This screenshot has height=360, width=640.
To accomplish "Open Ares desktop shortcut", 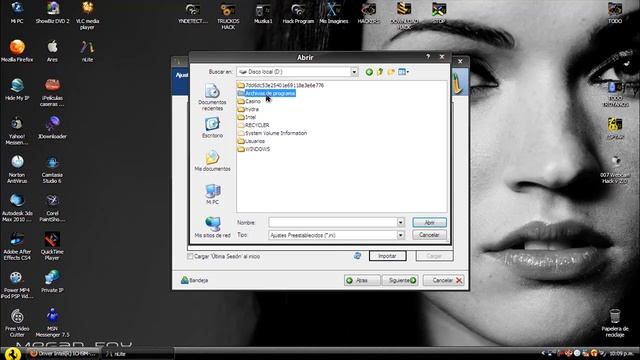I will pos(52,51).
